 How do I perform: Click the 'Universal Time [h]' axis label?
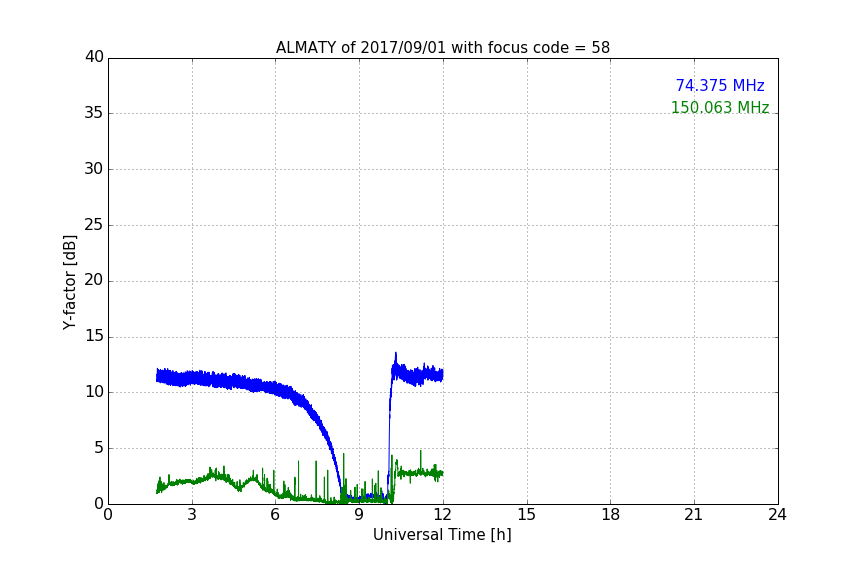(442, 534)
